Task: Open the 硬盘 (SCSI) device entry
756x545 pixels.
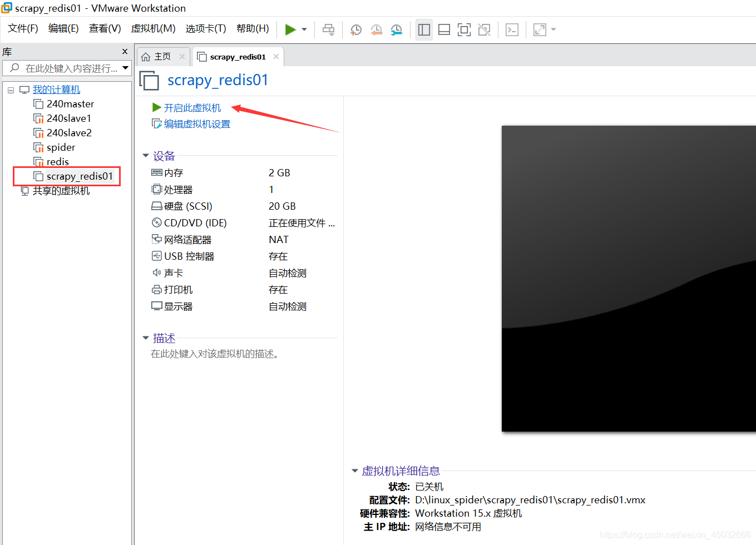Action: click(x=188, y=206)
